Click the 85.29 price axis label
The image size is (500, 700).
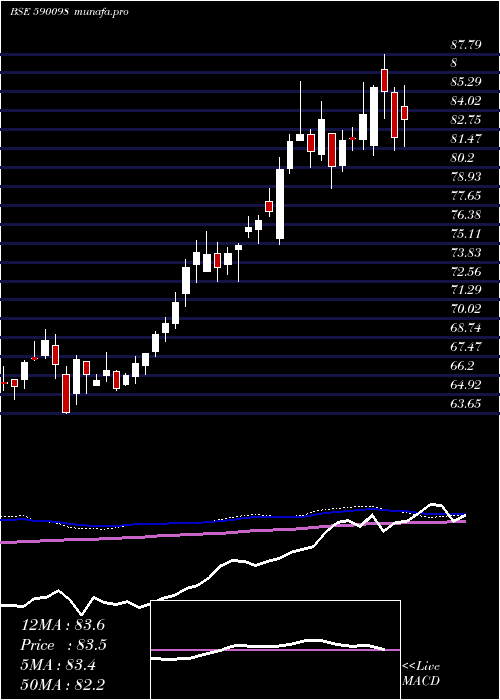[x=467, y=82]
